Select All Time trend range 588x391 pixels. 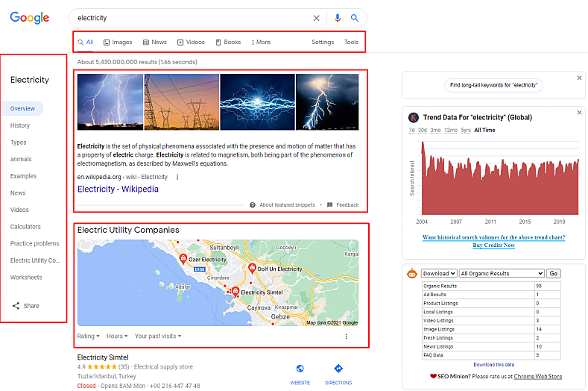484,131
